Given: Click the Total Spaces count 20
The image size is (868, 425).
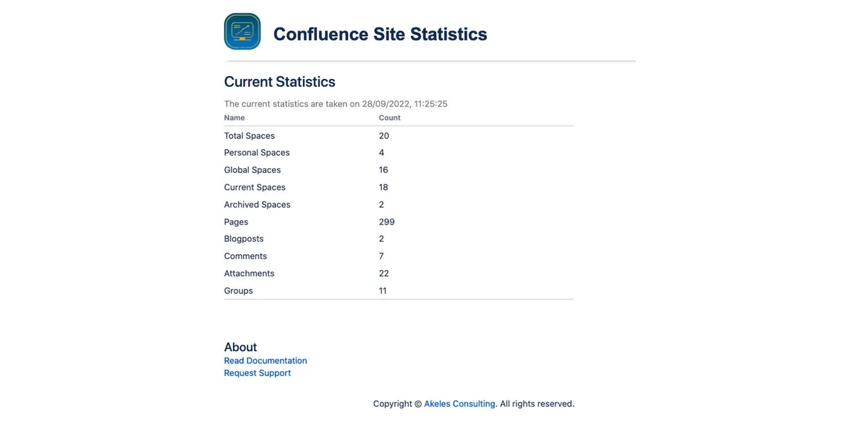Looking at the screenshot, I should [384, 135].
